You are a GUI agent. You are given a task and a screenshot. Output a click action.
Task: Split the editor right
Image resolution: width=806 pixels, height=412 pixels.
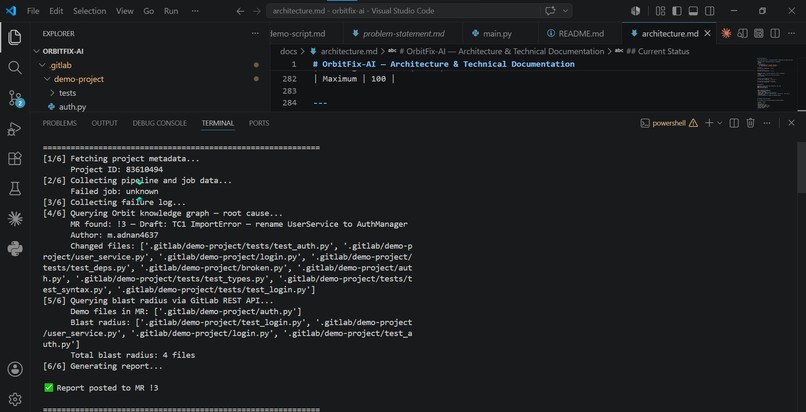tap(775, 33)
